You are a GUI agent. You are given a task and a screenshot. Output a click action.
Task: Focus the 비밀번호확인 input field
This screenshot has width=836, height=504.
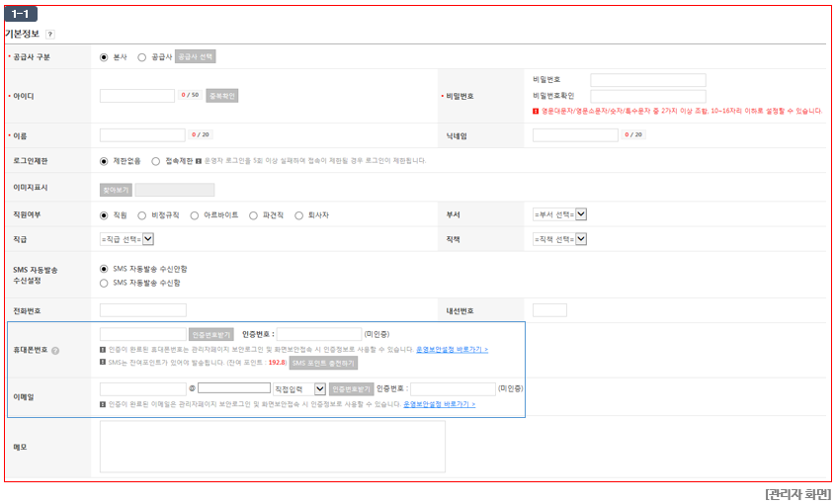tap(648, 96)
